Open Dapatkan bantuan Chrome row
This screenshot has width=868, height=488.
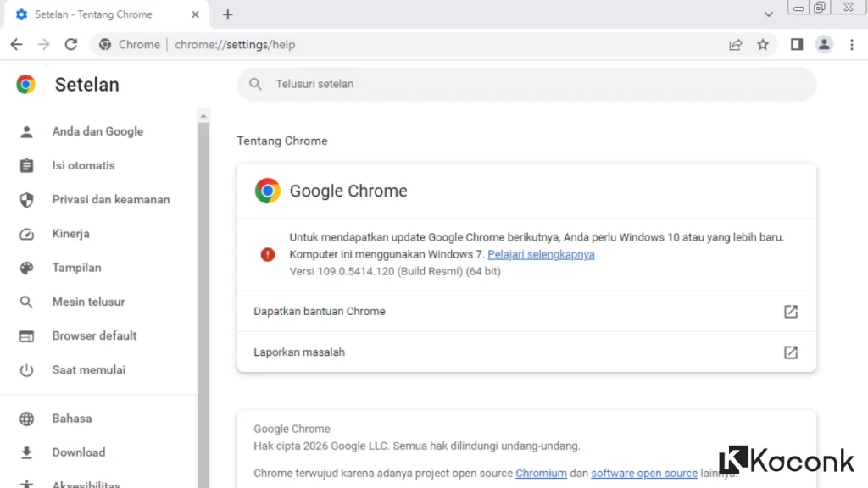[526, 312]
